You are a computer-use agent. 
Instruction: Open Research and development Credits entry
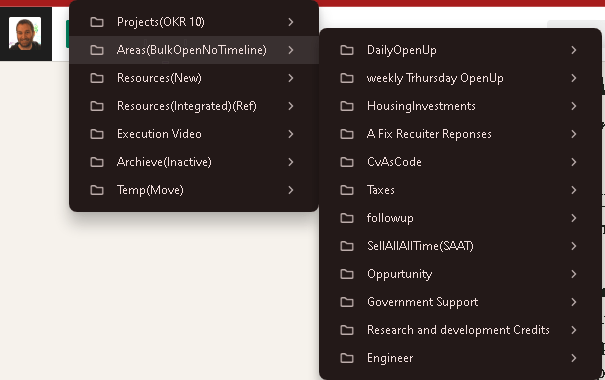tap(460, 330)
